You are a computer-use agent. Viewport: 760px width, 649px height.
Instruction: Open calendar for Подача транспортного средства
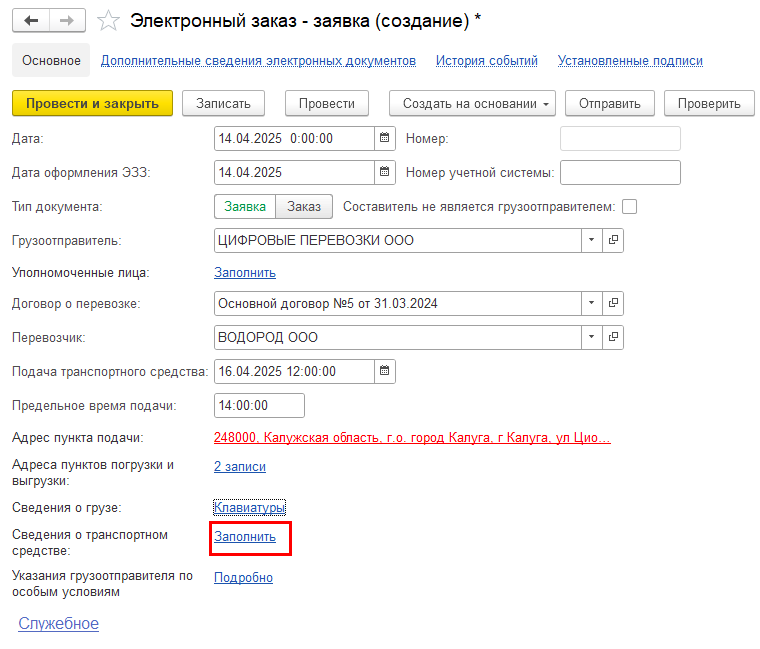(385, 371)
